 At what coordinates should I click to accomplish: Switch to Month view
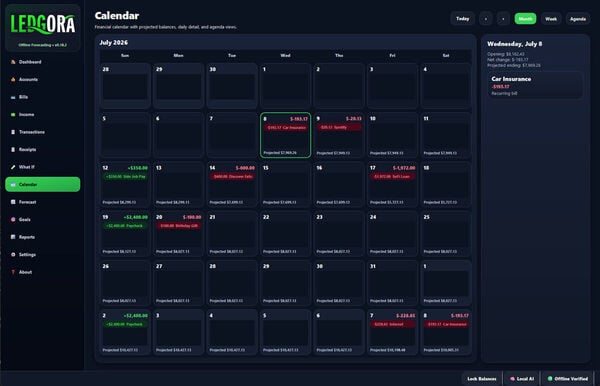(x=525, y=19)
